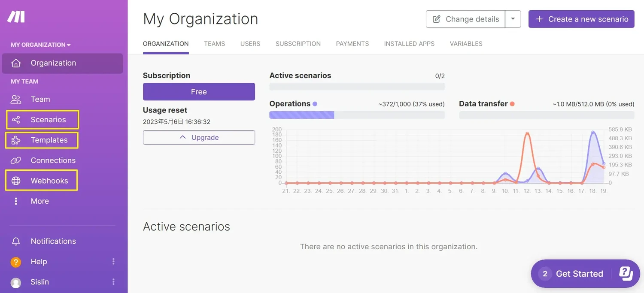The height and width of the screenshot is (293, 644).
Task: Click the Data transfer progress bar
Action: pos(547,115)
